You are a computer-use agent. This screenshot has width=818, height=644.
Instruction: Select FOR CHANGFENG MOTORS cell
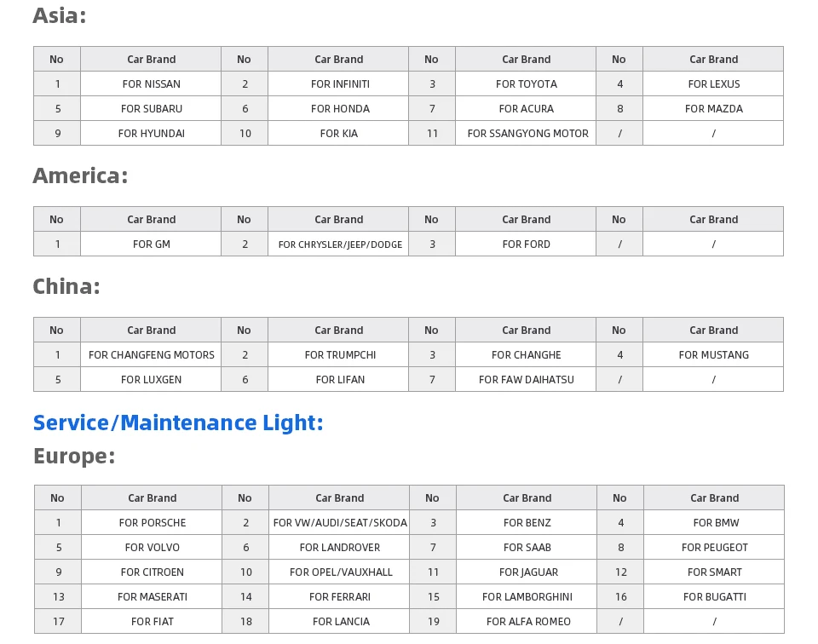[151, 355]
